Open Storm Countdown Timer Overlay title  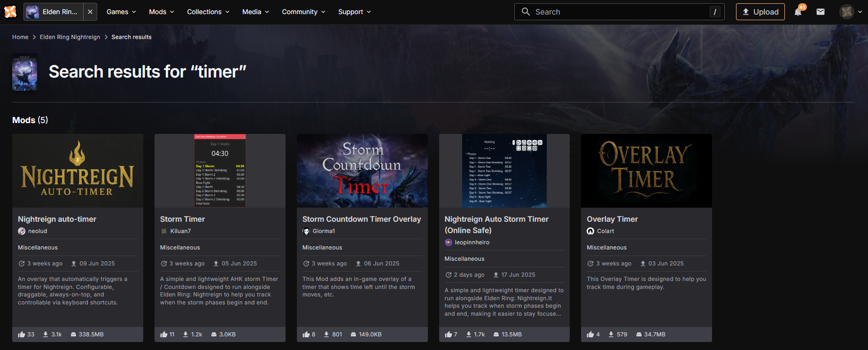tap(362, 219)
